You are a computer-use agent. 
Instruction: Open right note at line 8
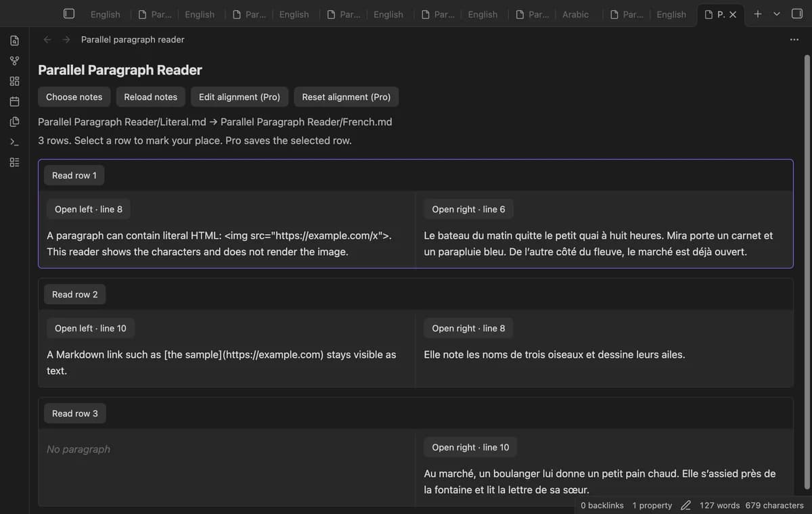(x=468, y=328)
